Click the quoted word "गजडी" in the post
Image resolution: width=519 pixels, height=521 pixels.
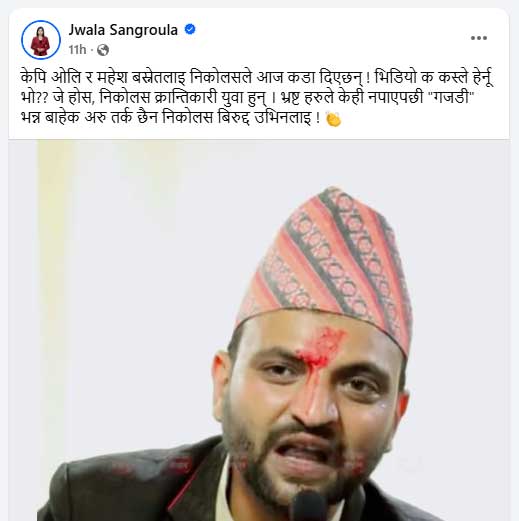(x=451, y=98)
